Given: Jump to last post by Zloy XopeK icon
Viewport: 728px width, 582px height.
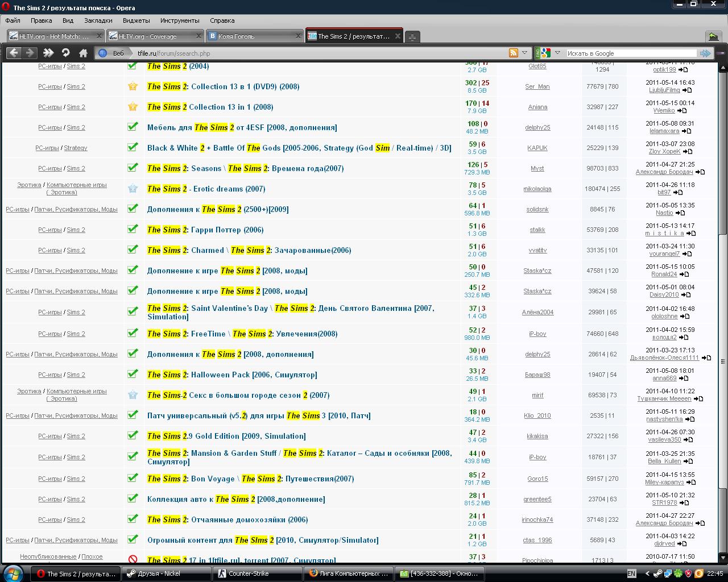Looking at the screenshot, I should click(x=687, y=152).
